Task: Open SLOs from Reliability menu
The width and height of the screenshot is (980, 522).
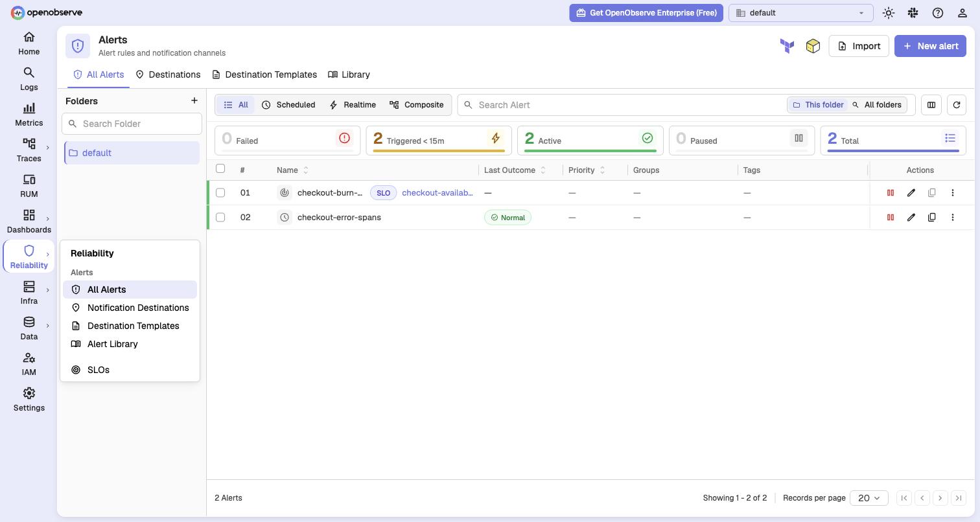Action: (130, 370)
